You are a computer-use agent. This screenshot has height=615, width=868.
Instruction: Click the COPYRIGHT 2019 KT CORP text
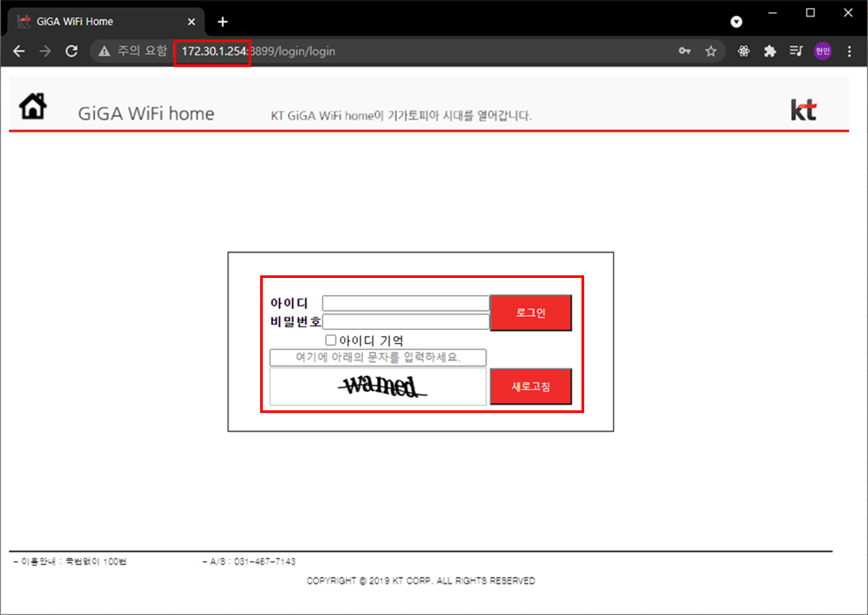coord(421,581)
